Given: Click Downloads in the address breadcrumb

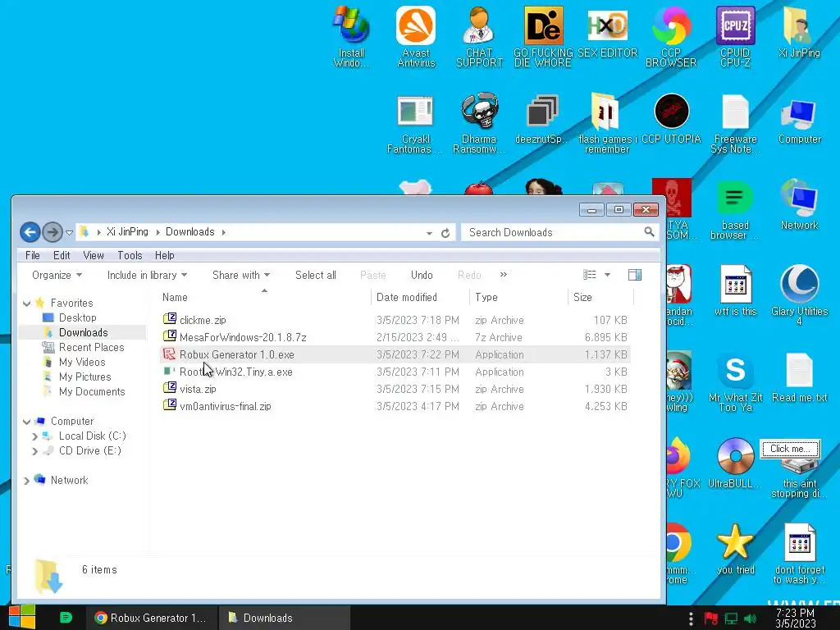Looking at the screenshot, I should point(189,232).
